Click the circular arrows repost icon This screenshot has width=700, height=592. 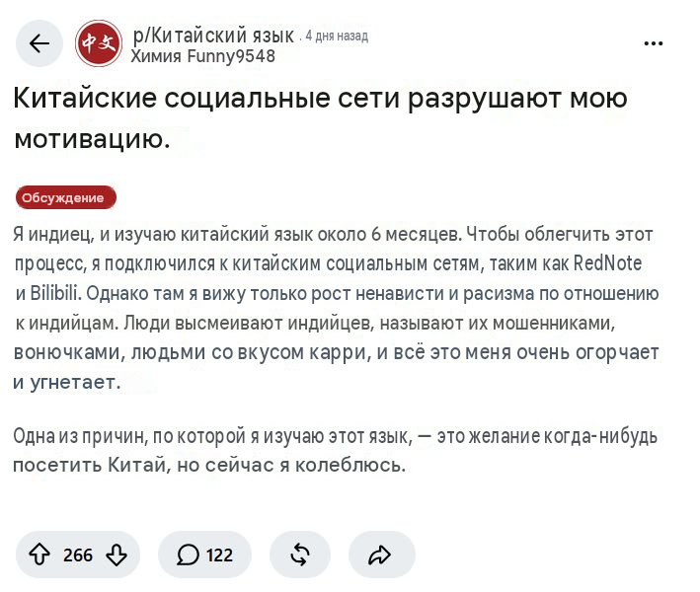(300, 555)
